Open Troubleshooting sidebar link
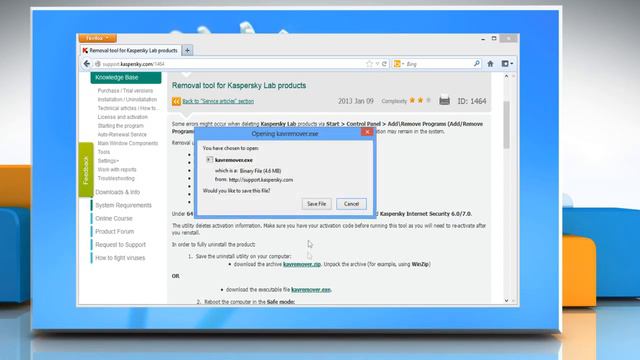This screenshot has width=640, height=360. point(116,178)
